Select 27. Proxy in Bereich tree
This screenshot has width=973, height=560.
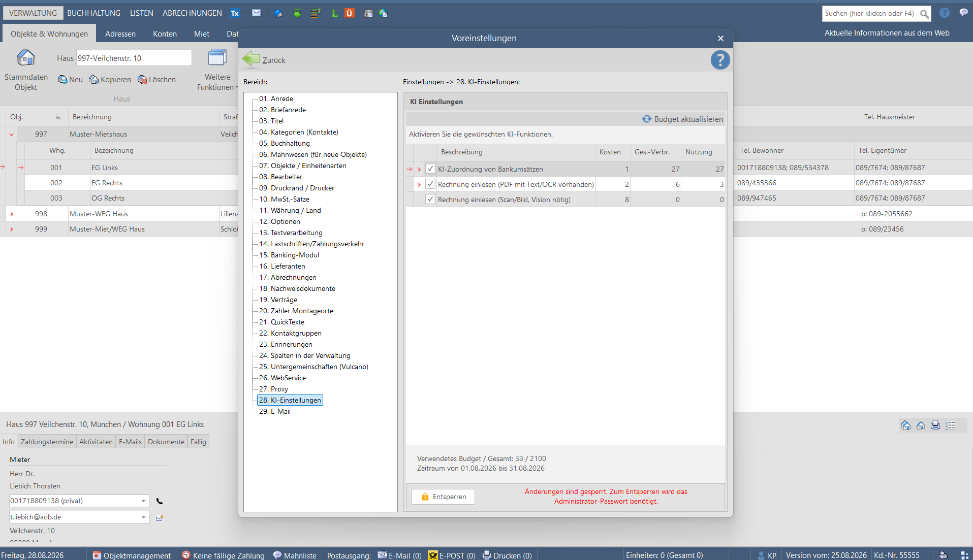click(x=274, y=389)
